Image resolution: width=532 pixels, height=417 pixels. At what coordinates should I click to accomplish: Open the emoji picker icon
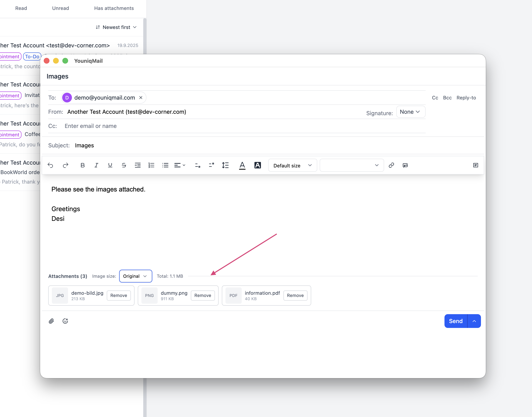tap(65, 321)
